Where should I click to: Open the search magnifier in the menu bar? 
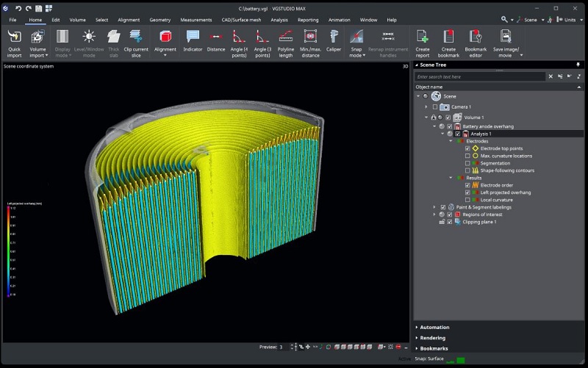[504, 19]
